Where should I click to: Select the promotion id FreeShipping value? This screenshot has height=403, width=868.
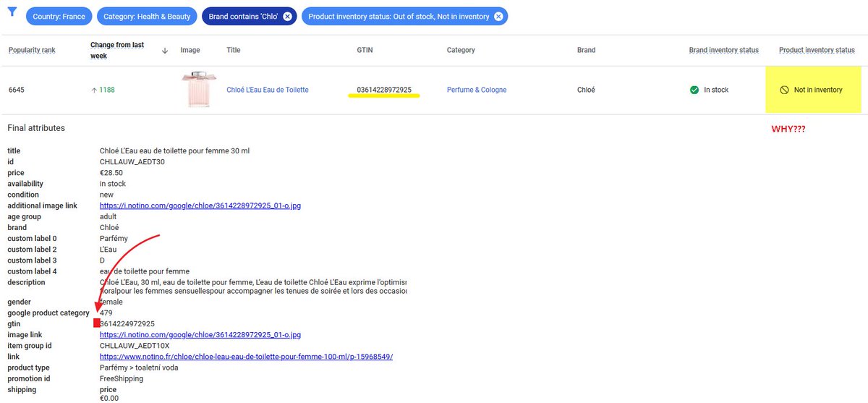pyautogui.click(x=122, y=378)
